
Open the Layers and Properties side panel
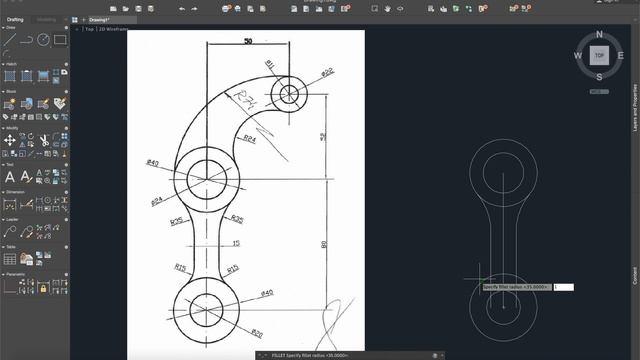(635, 108)
